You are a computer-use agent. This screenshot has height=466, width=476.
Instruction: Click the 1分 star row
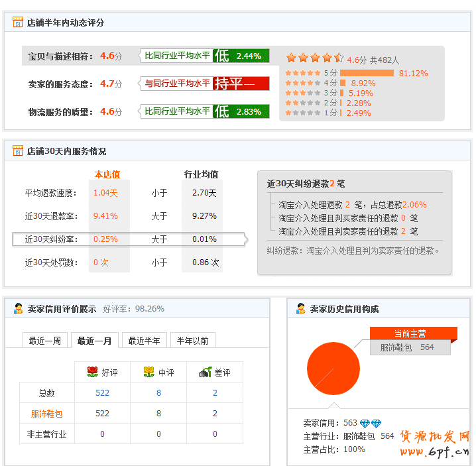303,113
